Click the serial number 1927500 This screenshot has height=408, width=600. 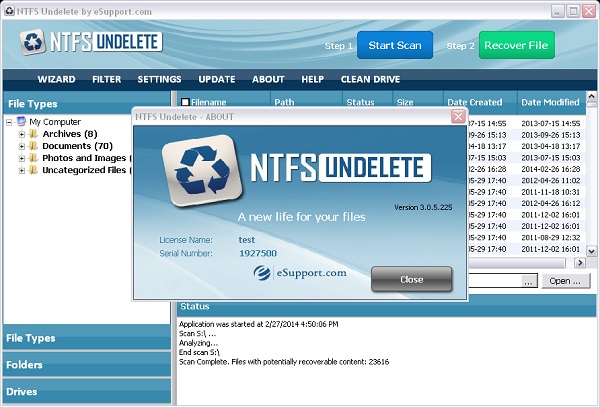pyautogui.click(x=258, y=253)
